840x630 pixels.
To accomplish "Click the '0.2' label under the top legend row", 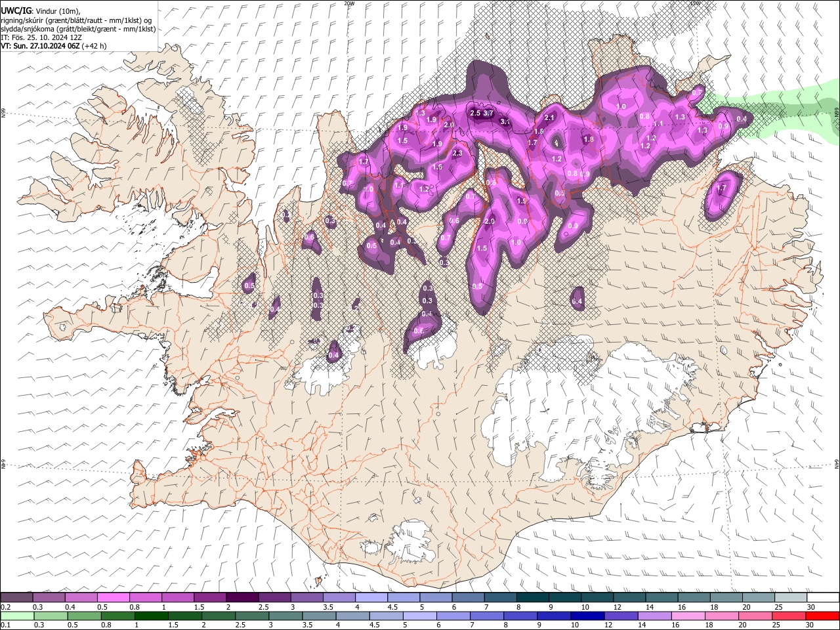I will [x=5, y=607].
